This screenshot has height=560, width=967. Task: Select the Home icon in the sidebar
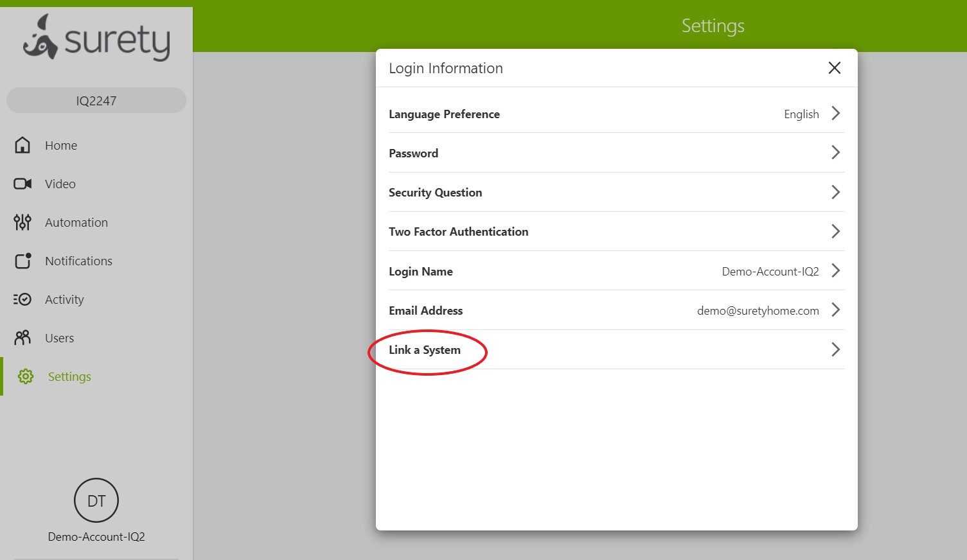(x=22, y=145)
